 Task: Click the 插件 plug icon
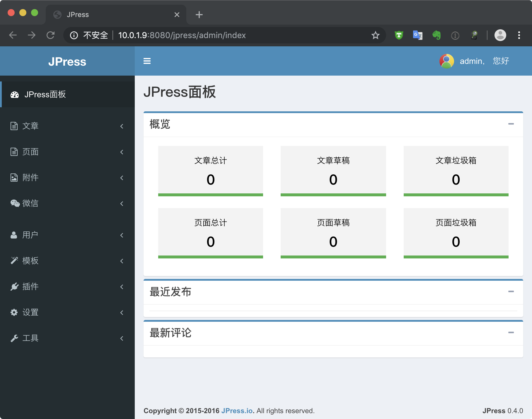coord(14,287)
